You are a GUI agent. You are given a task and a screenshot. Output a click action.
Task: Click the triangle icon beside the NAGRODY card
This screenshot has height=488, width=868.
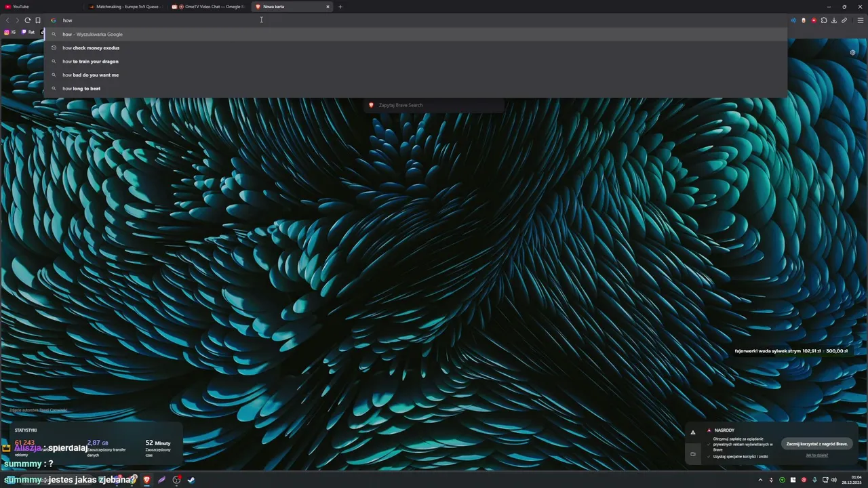coord(693,432)
